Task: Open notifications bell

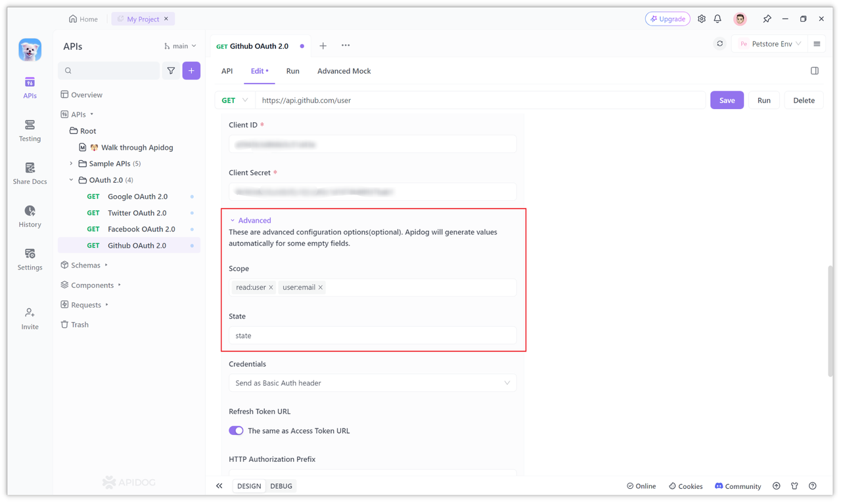Action: pyautogui.click(x=717, y=19)
